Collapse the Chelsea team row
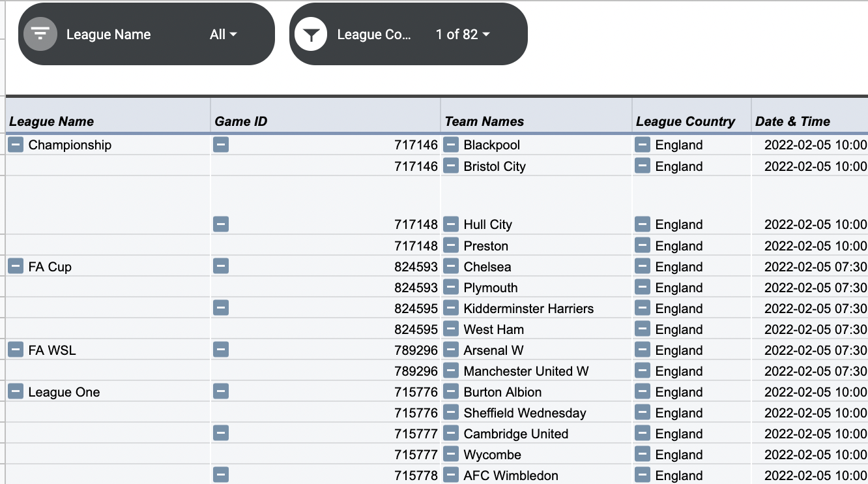868x484 pixels. [x=451, y=266]
